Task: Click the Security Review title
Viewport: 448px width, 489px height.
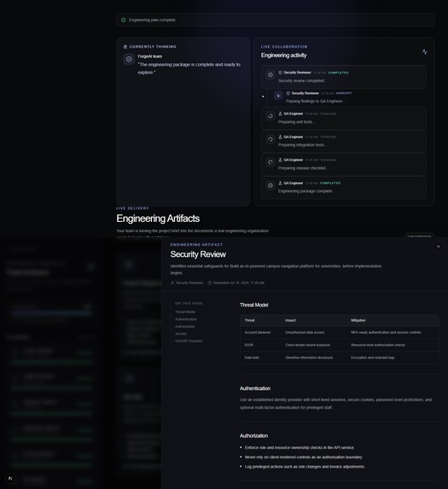Action: click(x=198, y=254)
